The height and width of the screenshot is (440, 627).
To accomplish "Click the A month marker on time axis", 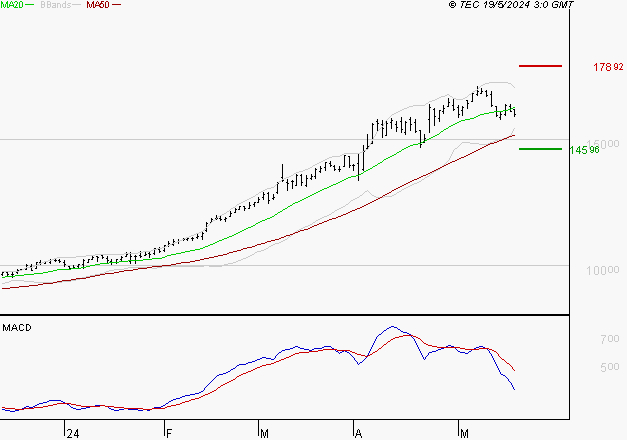I will [359, 434].
